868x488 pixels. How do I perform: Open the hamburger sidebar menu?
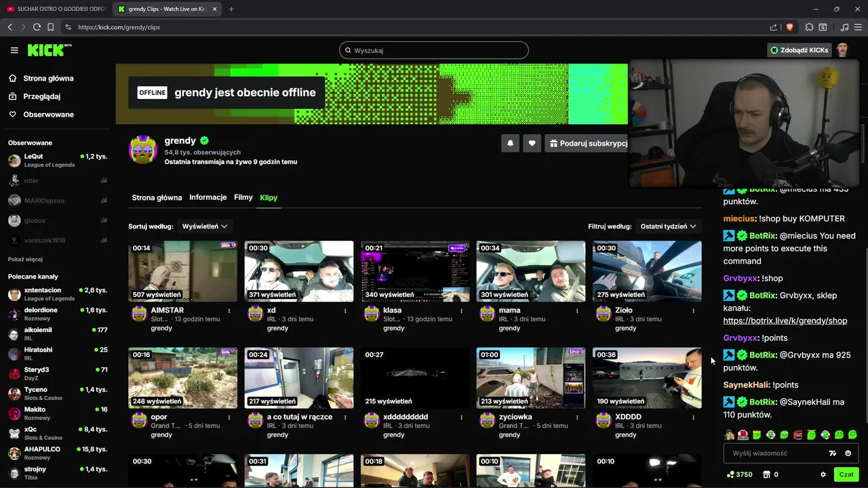14,50
